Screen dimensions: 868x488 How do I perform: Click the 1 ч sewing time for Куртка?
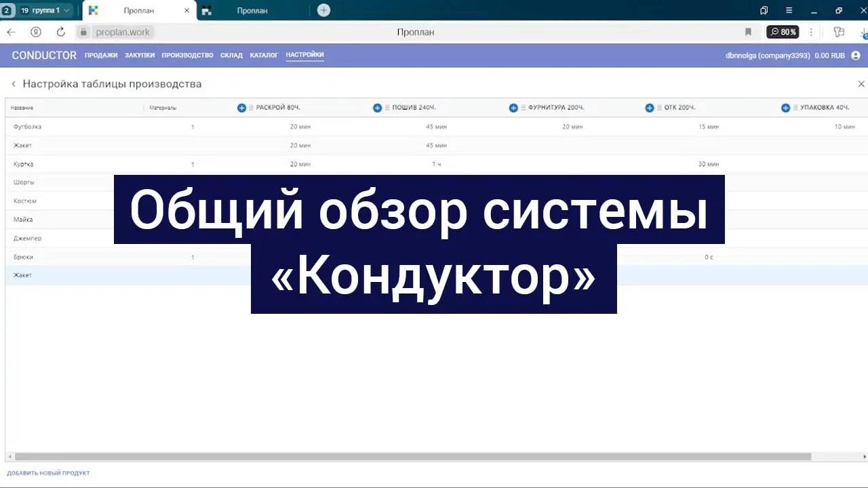coord(437,164)
